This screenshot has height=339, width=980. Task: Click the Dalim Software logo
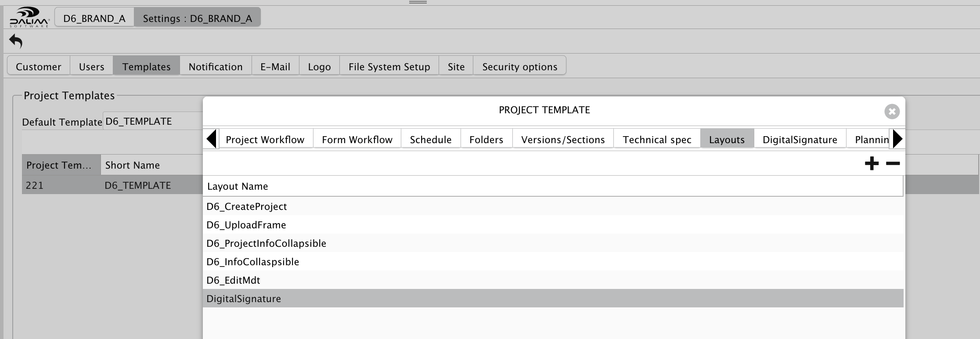(29, 18)
